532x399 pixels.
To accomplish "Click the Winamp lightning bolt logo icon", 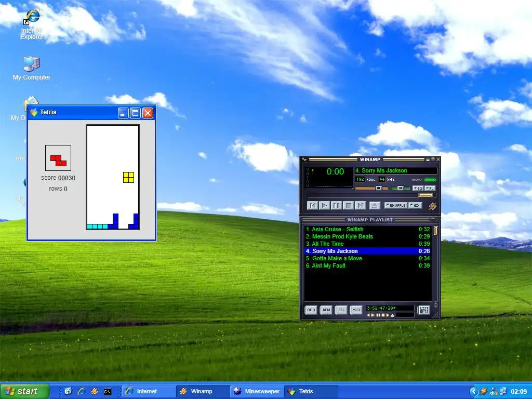I will pyautogui.click(x=432, y=206).
